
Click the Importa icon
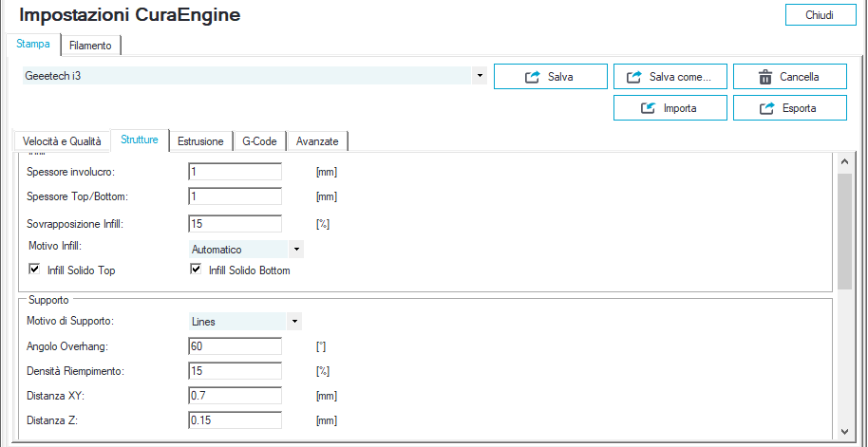coord(649,108)
